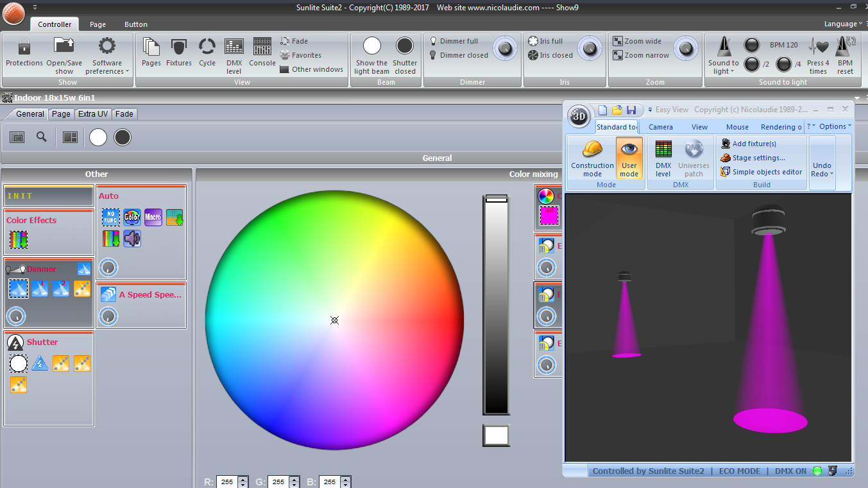
Task: Click the open folder icon in Easy View
Action: 617,110
